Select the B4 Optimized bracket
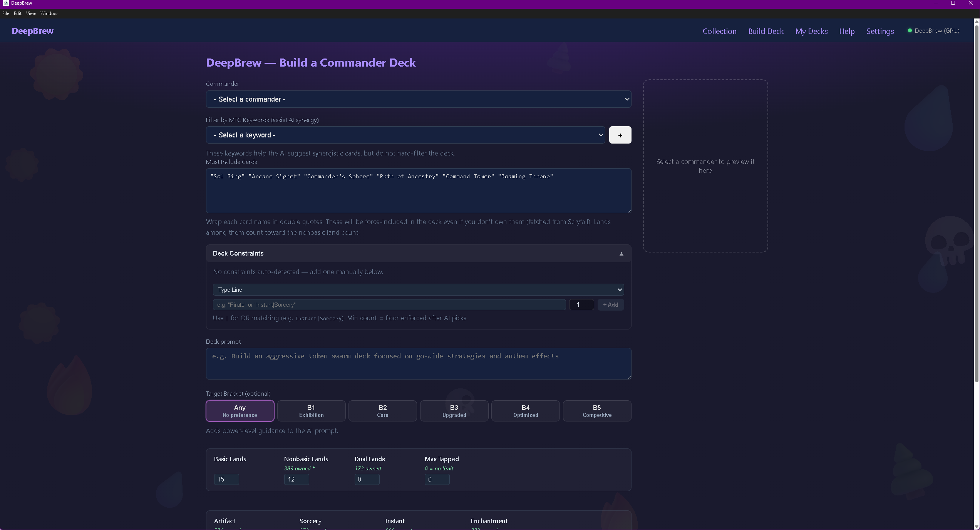The height and width of the screenshot is (530, 980). pos(525,411)
